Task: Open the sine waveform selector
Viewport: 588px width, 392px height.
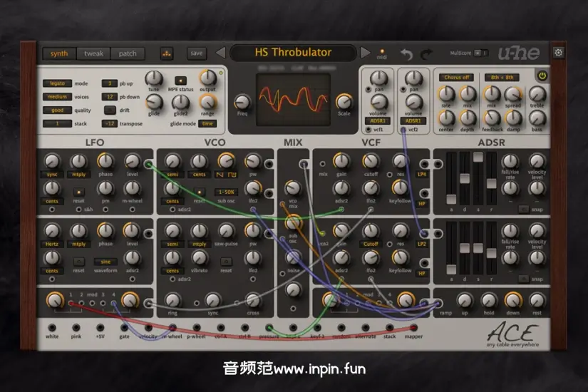Action: pyautogui.click(x=105, y=262)
